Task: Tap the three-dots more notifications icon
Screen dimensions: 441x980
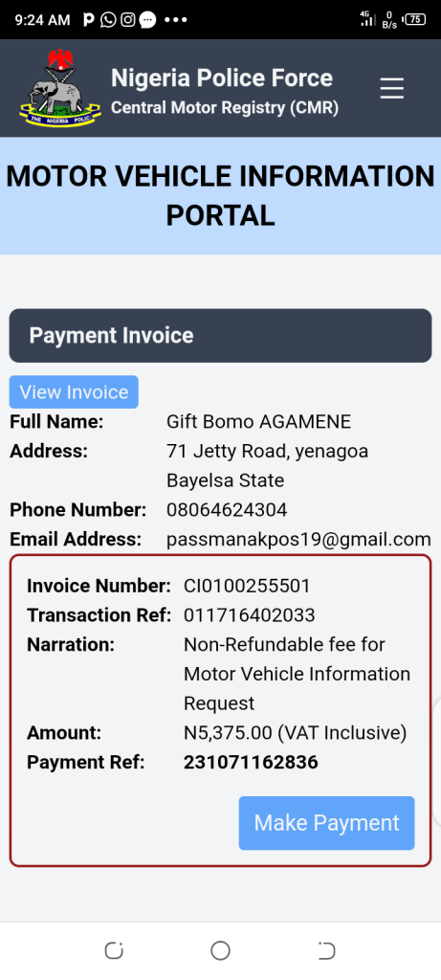Action: 175,20
